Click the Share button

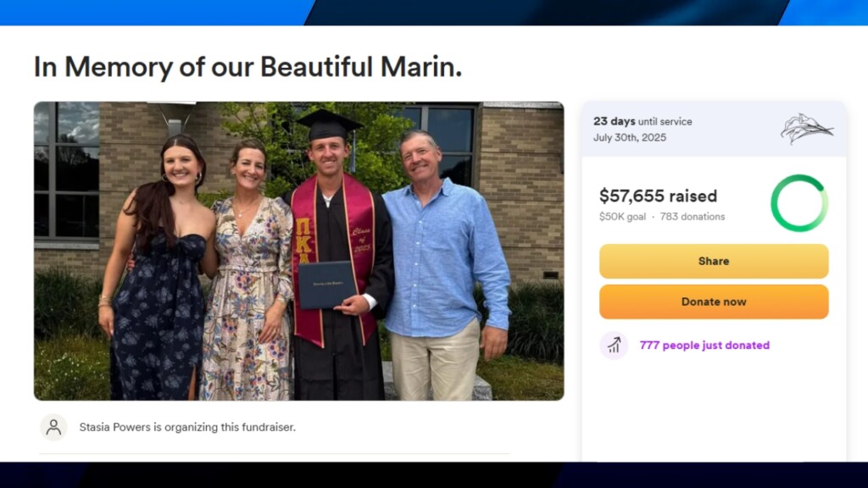tap(713, 261)
